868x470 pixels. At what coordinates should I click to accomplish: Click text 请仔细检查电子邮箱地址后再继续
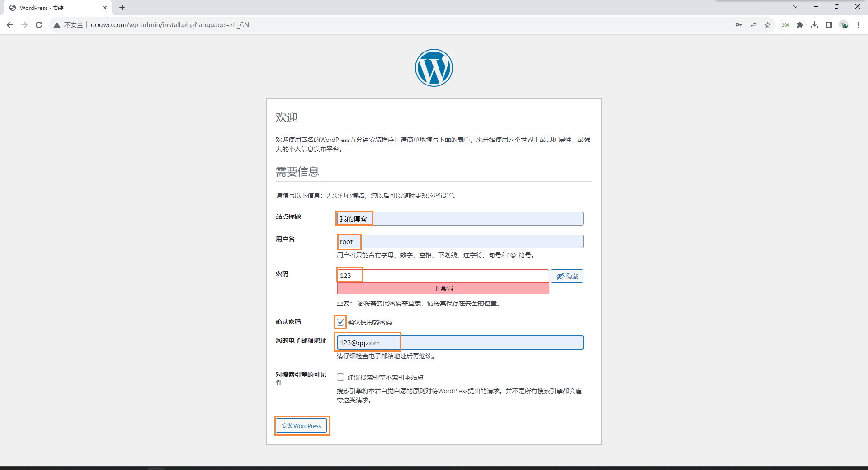(386, 356)
